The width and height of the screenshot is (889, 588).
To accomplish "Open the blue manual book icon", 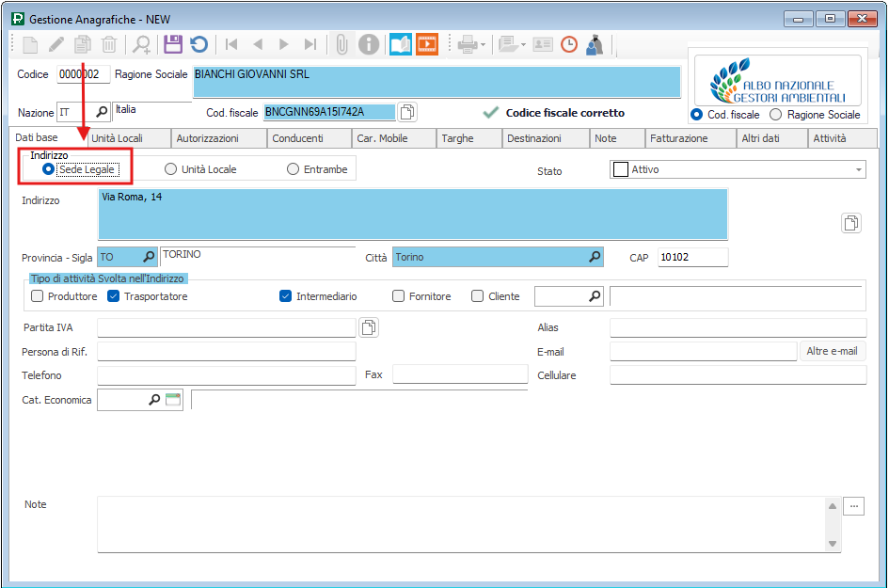I will pyautogui.click(x=401, y=44).
